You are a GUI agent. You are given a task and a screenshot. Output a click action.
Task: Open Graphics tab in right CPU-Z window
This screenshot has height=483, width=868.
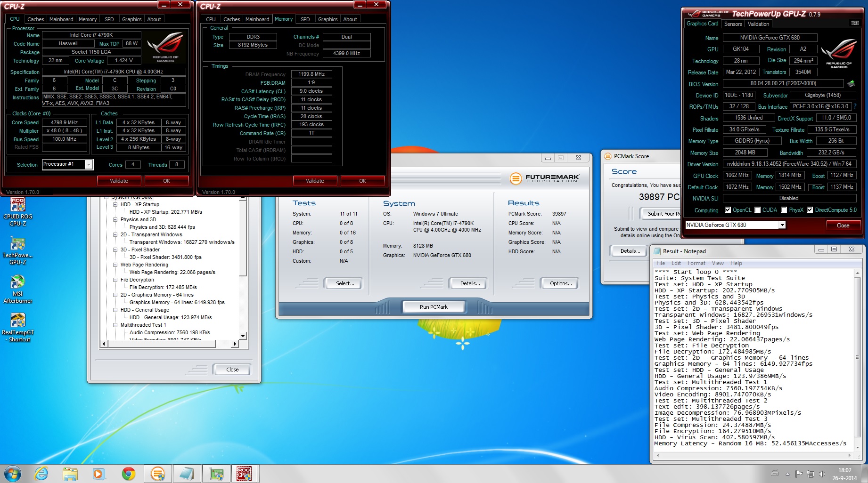coord(328,19)
